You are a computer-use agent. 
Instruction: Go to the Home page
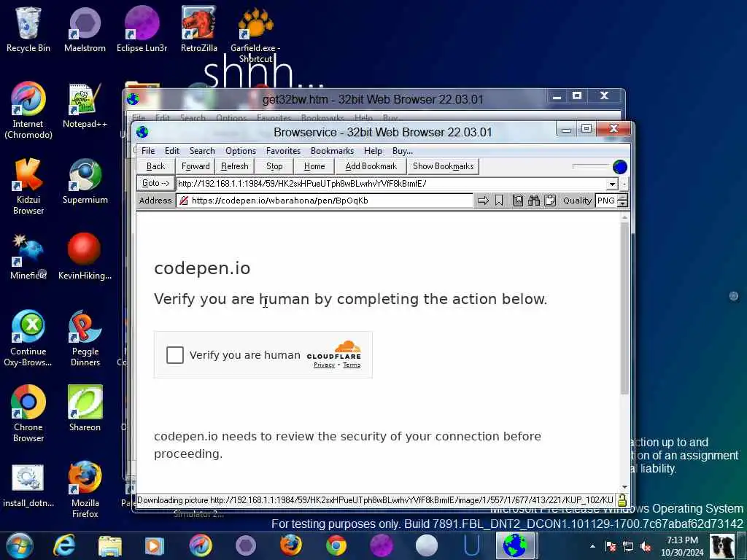click(x=314, y=166)
